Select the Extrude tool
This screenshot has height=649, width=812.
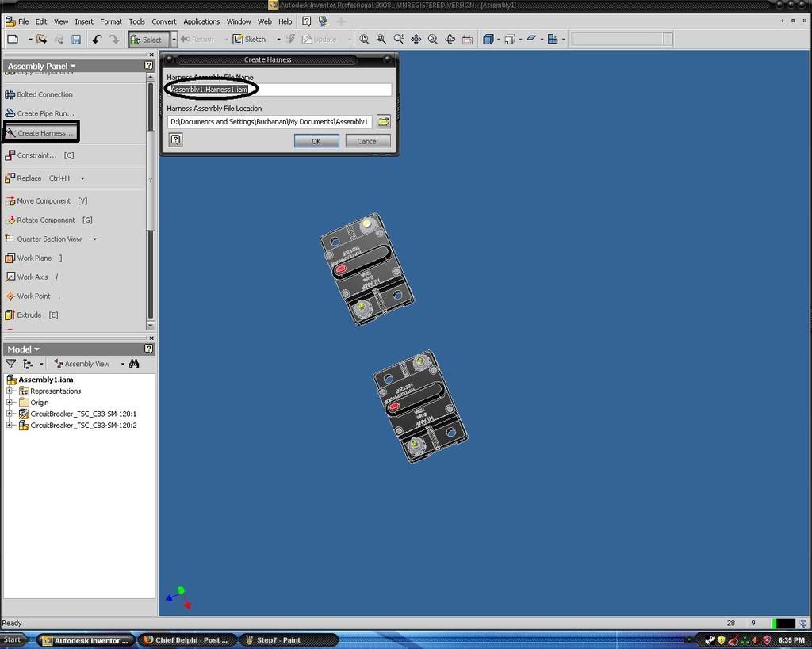click(x=32, y=315)
